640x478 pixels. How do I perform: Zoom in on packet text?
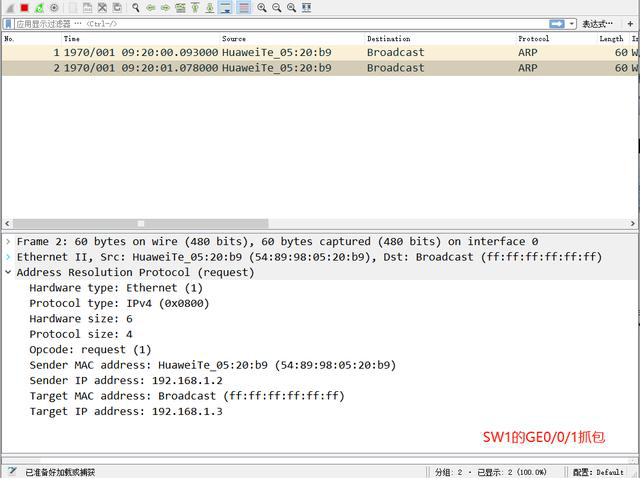point(261,7)
